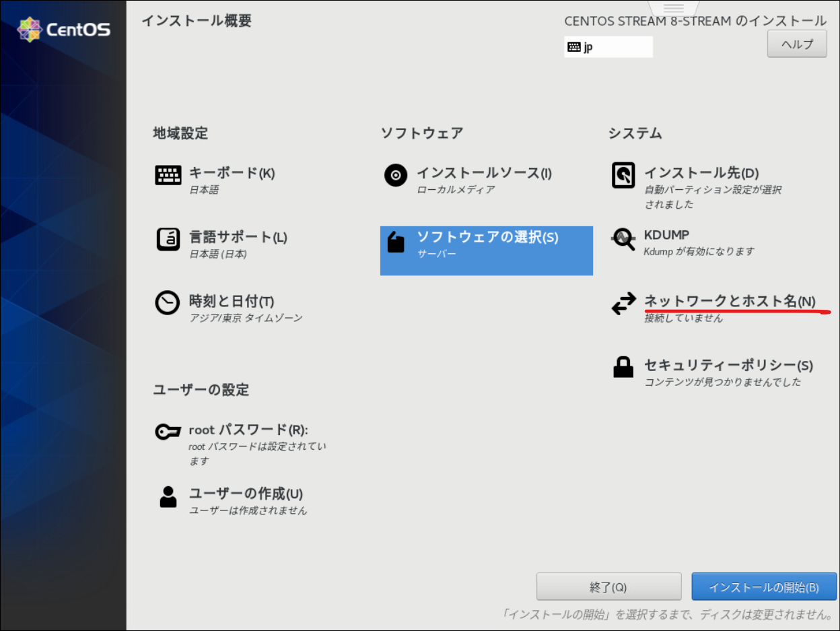Click the jp keyboard layout indicator
840x631 pixels.
(x=608, y=47)
